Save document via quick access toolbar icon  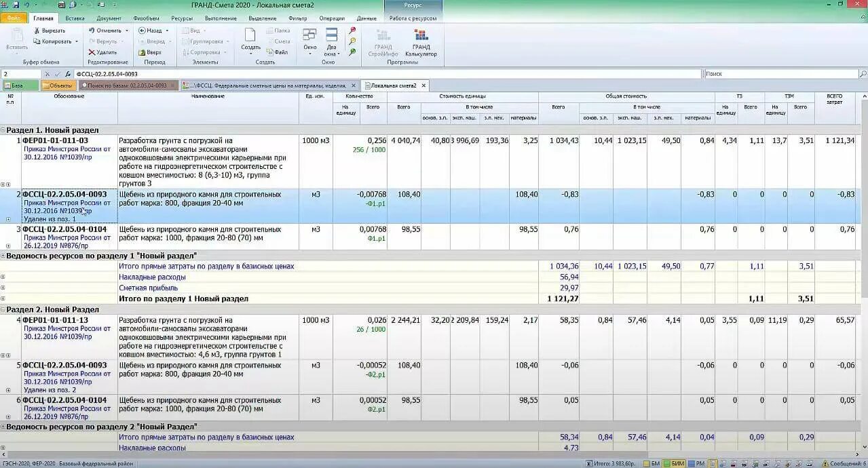tap(15, 5)
